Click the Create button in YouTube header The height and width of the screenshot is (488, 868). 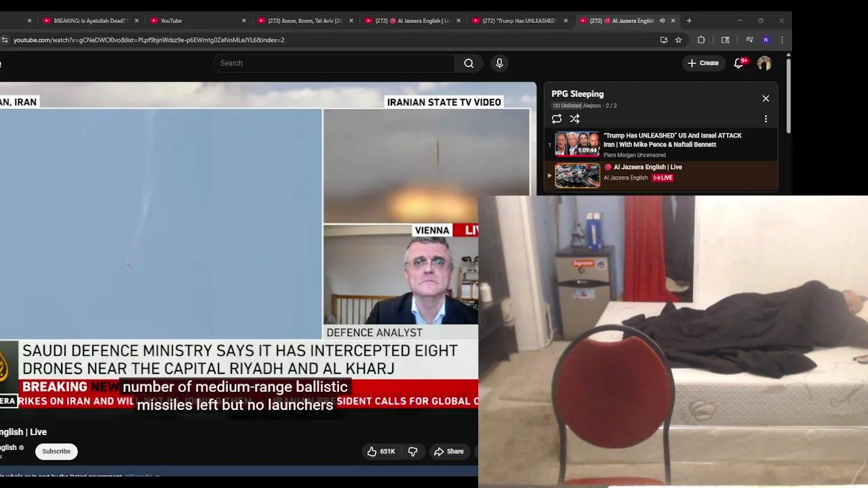coord(703,63)
